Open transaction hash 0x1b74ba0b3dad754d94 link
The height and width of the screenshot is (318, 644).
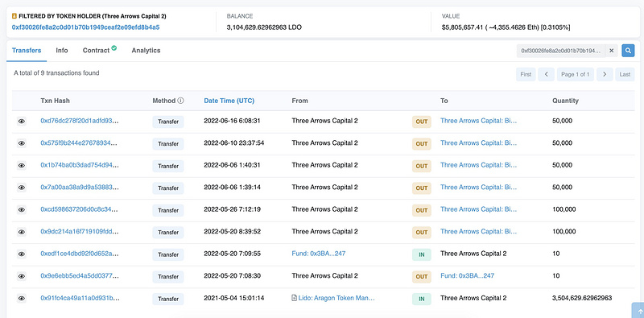pos(80,165)
